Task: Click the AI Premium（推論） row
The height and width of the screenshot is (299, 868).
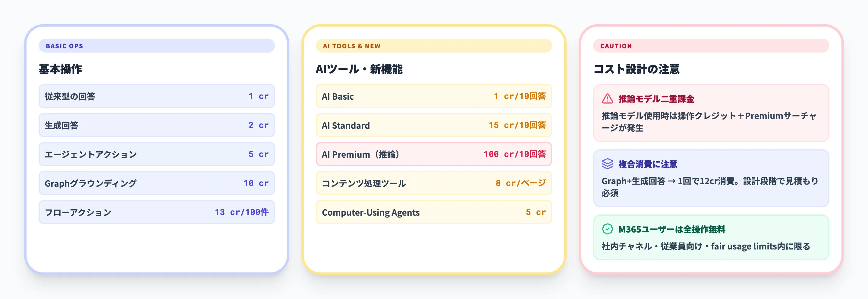Action: (433, 154)
